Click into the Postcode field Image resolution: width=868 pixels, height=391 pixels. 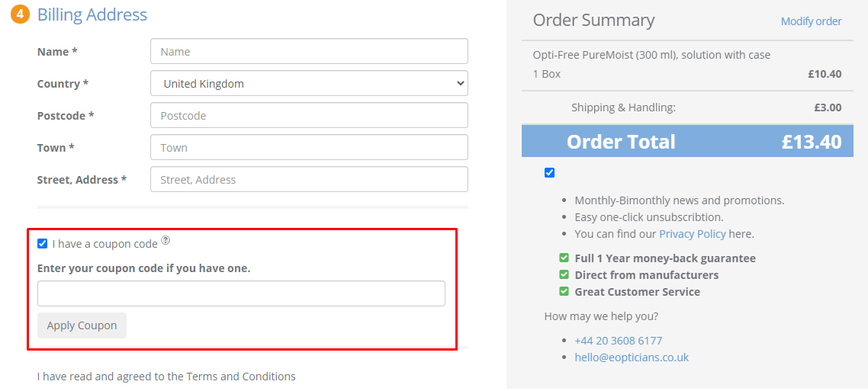[309, 116]
